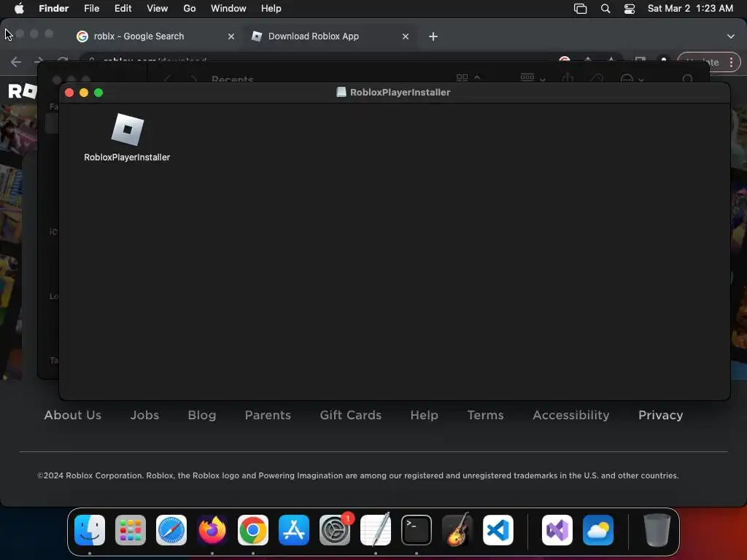Click the RobloxPlayerInstaller window title proxy icon
747x560 pixels.
tap(341, 93)
